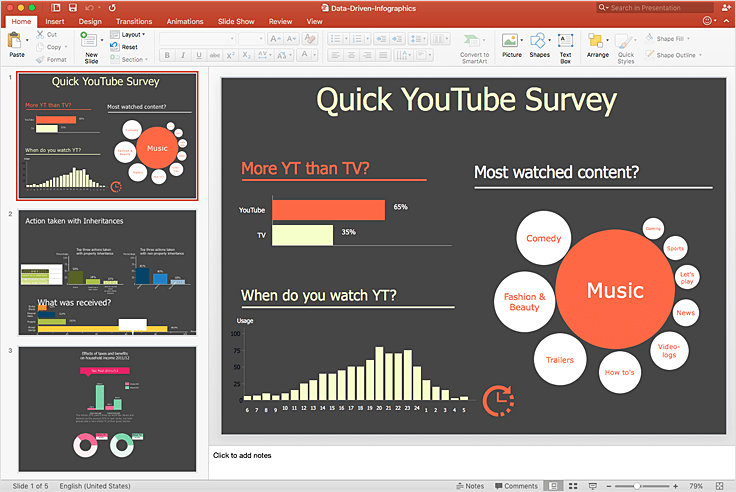This screenshot has width=736, height=492.
Task: Open the Review tab
Action: [x=280, y=22]
